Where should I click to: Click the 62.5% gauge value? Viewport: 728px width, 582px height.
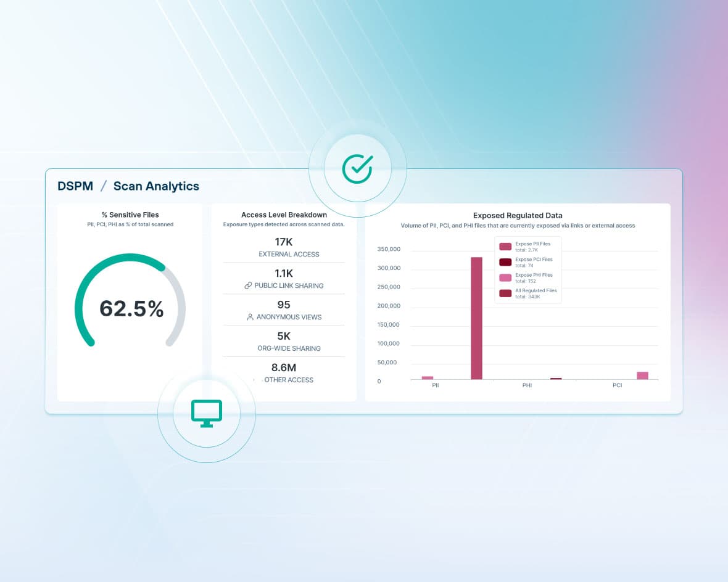point(131,309)
